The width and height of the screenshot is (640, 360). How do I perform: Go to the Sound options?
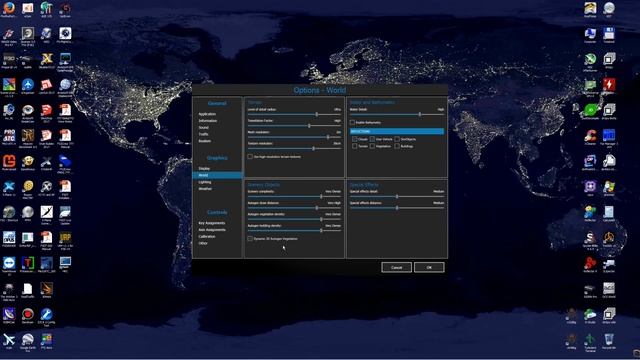203,127
